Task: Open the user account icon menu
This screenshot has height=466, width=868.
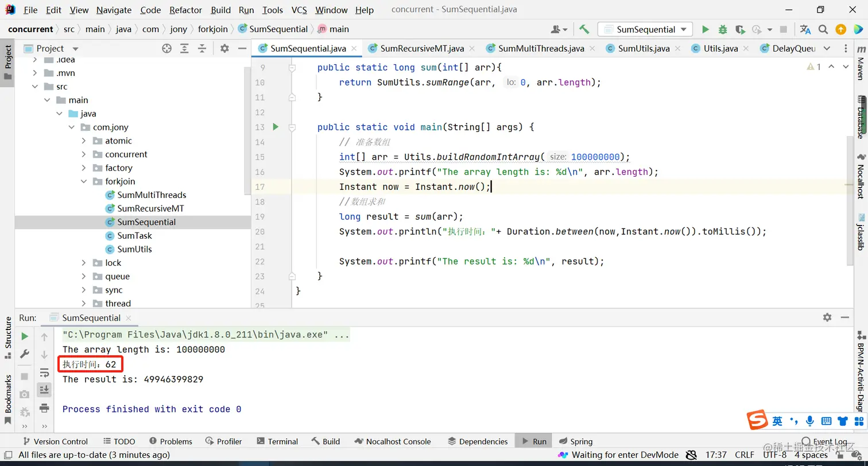Action: tap(559, 29)
